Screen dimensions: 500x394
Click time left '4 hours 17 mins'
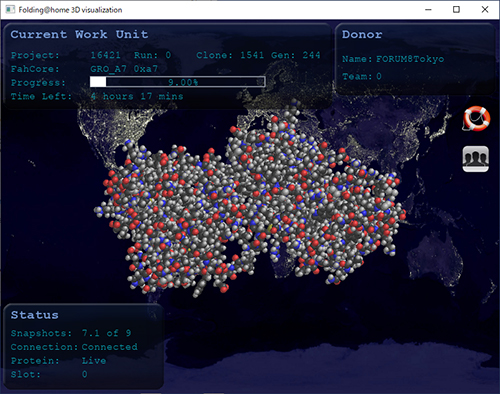[137, 97]
